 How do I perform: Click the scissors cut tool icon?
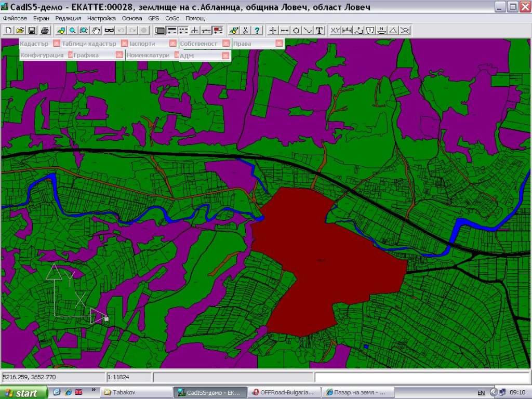246,30
